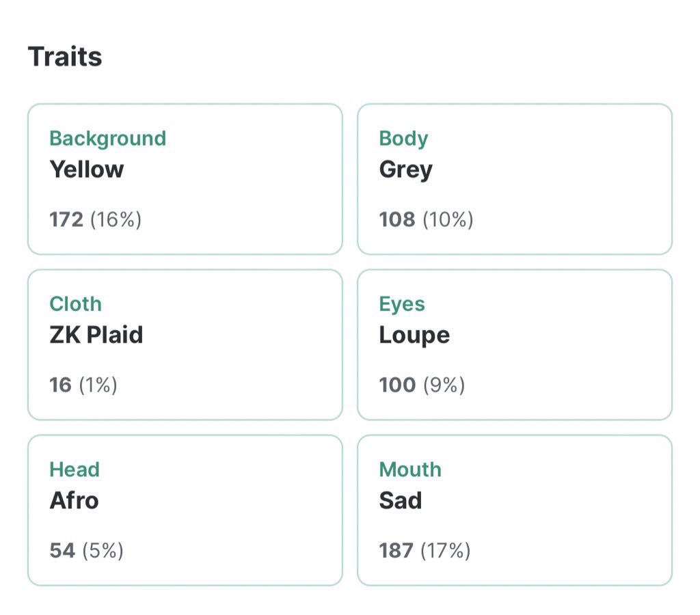Open the Body Grey trait card
Screen dimensions: 700x615
point(515,179)
